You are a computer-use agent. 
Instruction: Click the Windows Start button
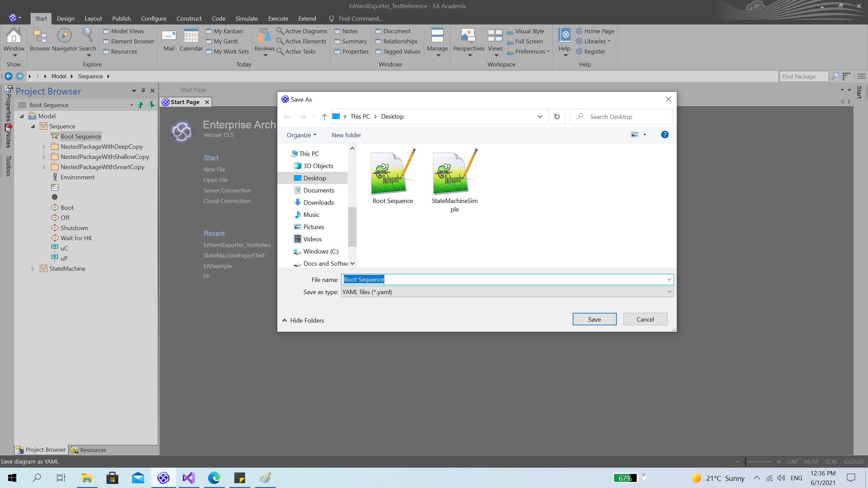click(12, 478)
